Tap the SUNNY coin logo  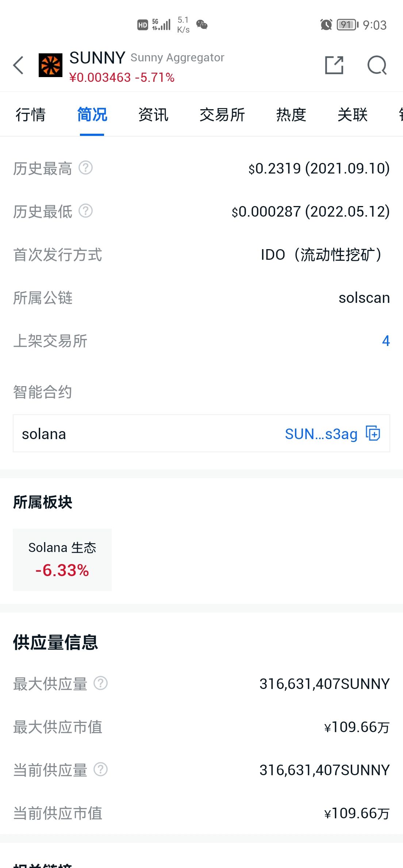tap(51, 65)
